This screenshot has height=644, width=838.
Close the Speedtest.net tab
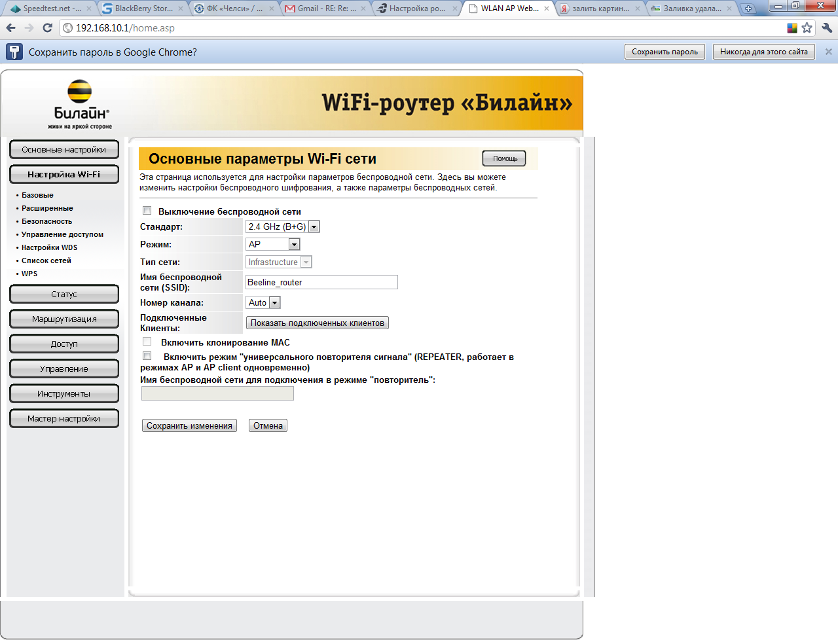coord(90,9)
